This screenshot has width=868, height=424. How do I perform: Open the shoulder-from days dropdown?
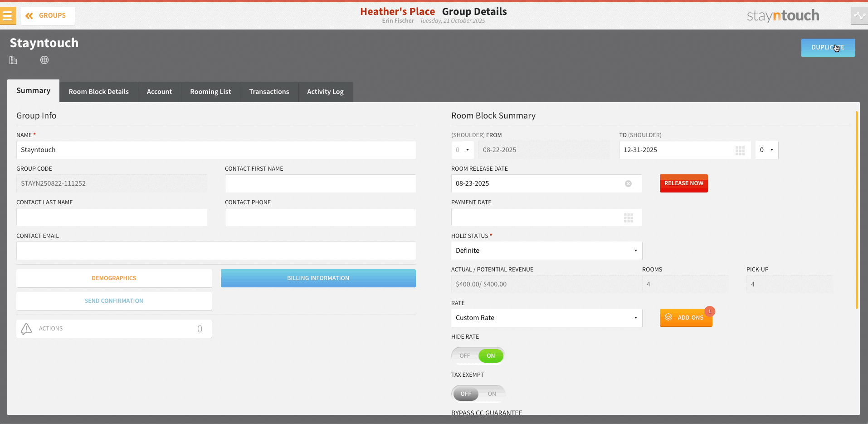click(x=463, y=150)
